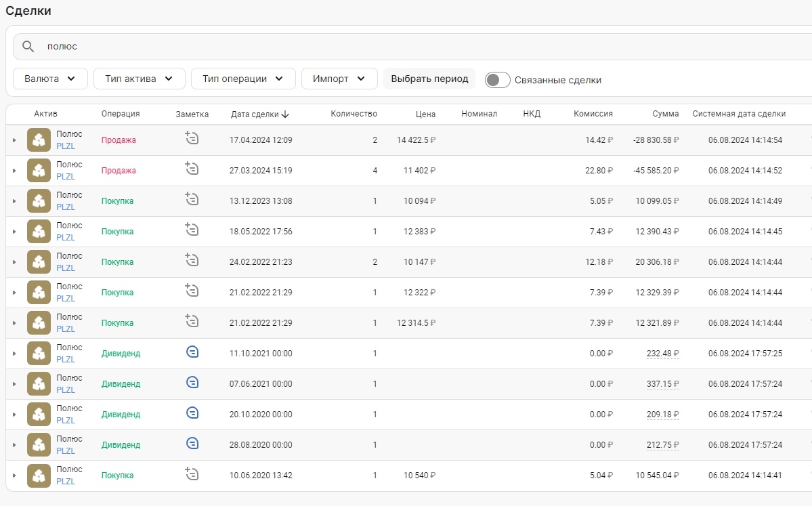Click the Актив column header

[45, 113]
